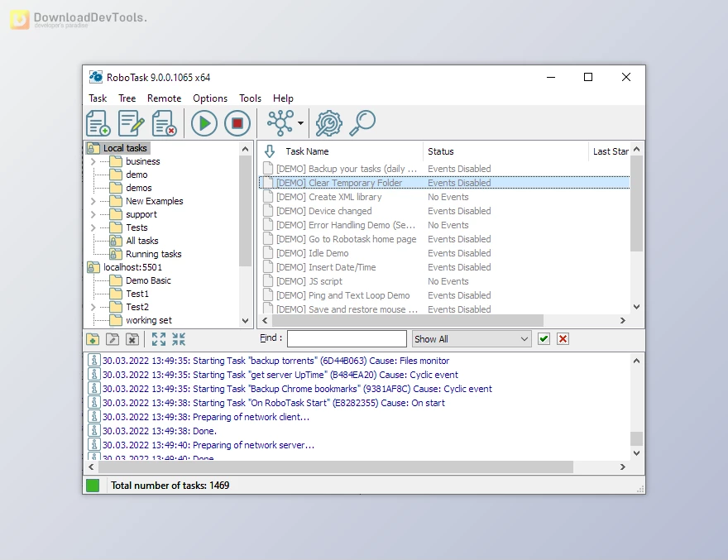The image size is (728, 560).
Task: Open the Task menu
Action: pyautogui.click(x=98, y=98)
